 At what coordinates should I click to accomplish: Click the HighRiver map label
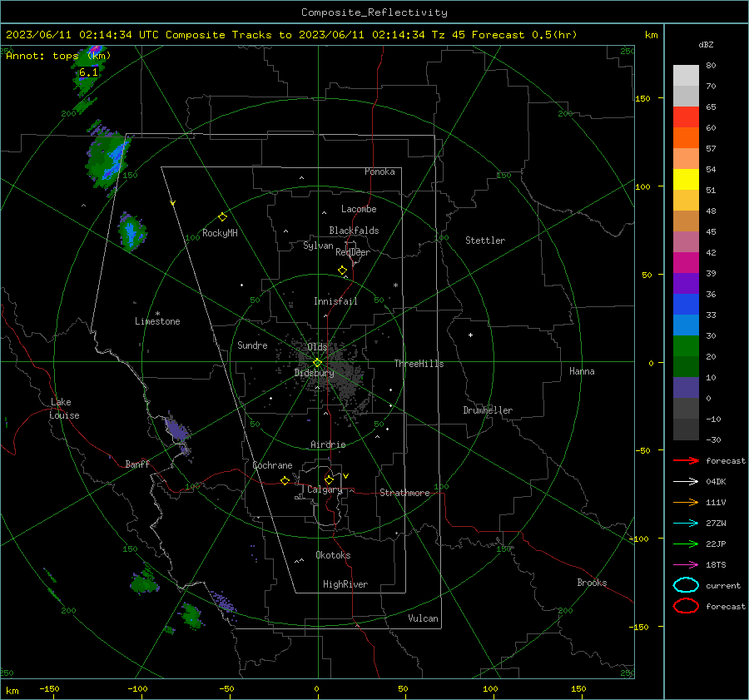pos(345,584)
